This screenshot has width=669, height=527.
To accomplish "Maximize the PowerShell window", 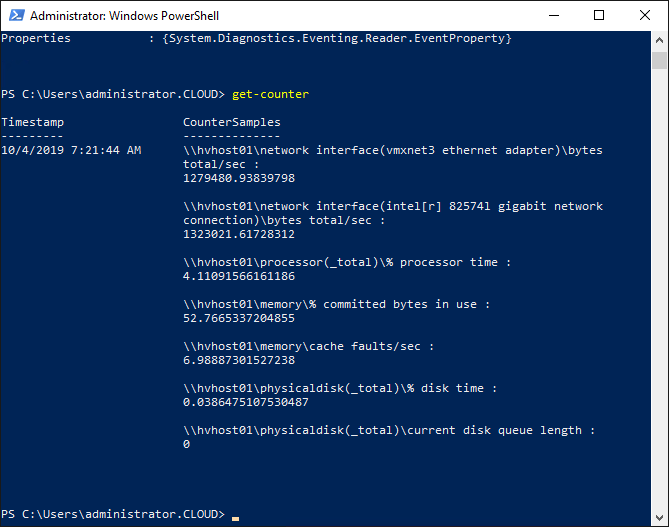I will click(x=599, y=15).
